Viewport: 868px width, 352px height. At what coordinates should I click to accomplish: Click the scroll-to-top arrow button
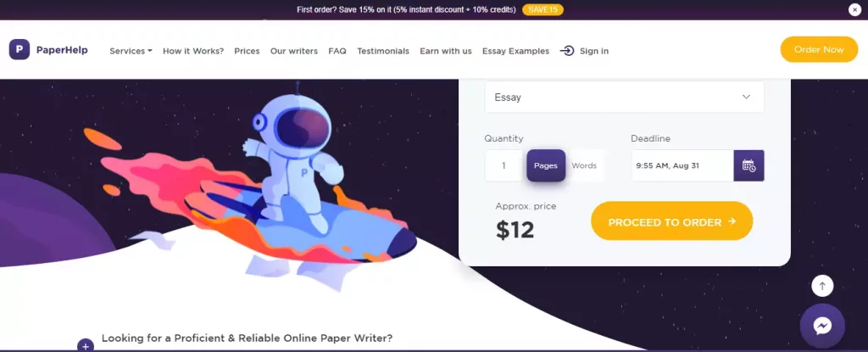click(822, 286)
